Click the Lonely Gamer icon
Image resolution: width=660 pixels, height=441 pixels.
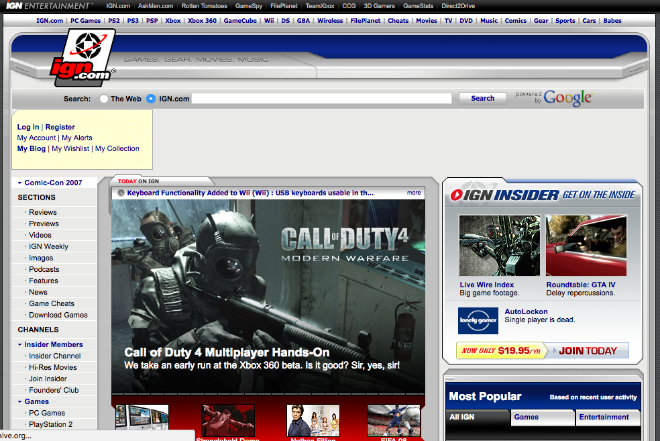(478, 320)
